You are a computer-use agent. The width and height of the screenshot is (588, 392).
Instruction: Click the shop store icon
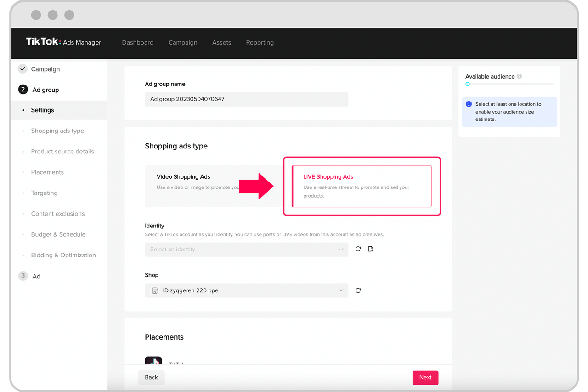154,290
